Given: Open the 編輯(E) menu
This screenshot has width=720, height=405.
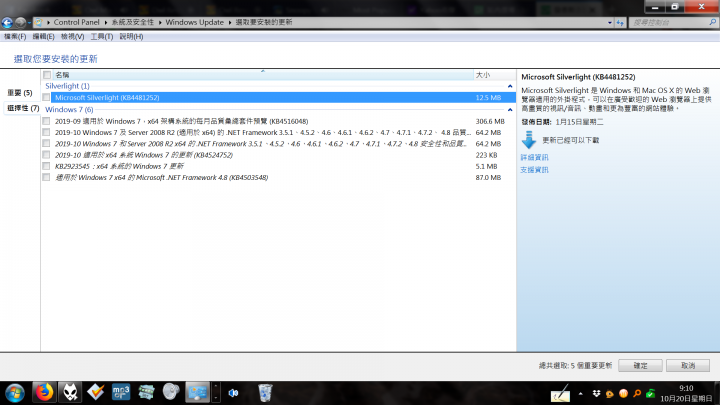Looking at the screenshot, I should (x=43, y=36).
